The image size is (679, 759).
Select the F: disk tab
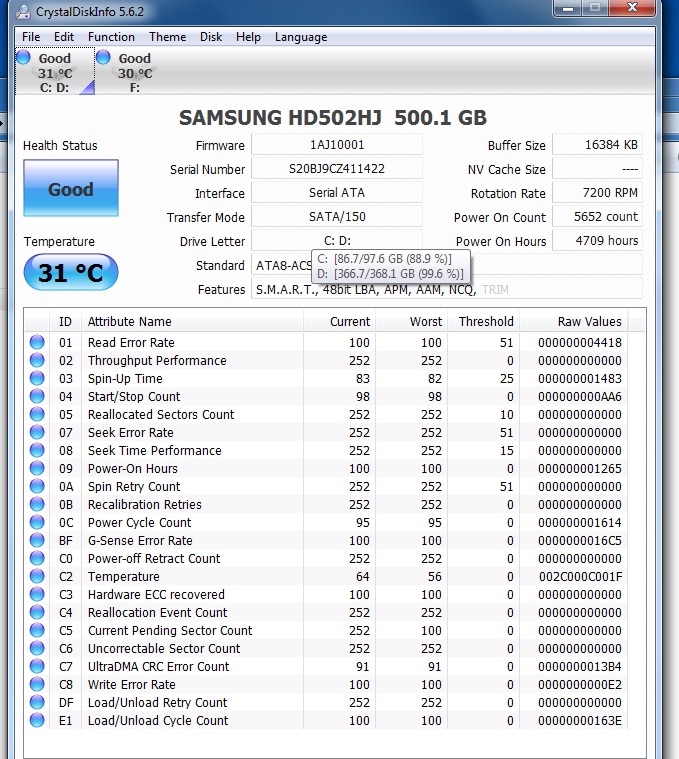pyautogui.click(x=134, y=72)
